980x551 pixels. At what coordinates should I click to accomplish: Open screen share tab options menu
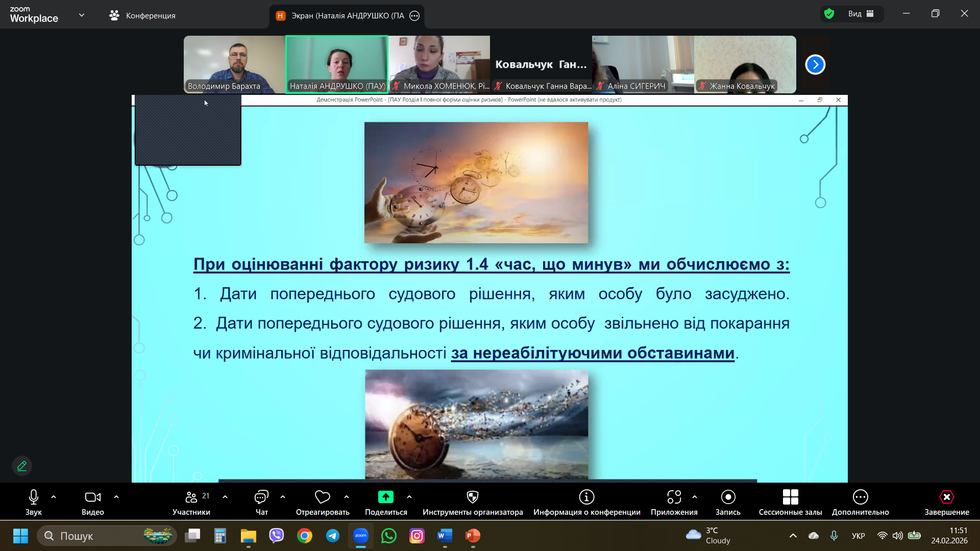(414, 16)
